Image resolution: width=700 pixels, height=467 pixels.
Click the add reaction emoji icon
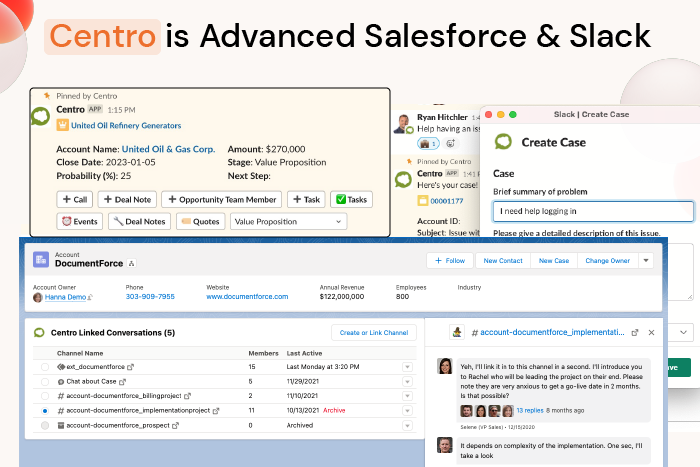(x=450, y=144)
